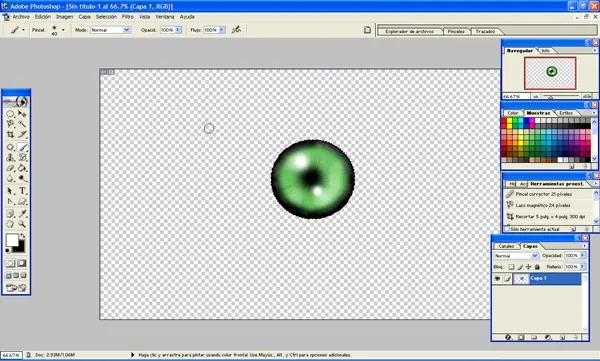
Task: Switch to Full Screen mode
Action: click(x=23, y=275)
